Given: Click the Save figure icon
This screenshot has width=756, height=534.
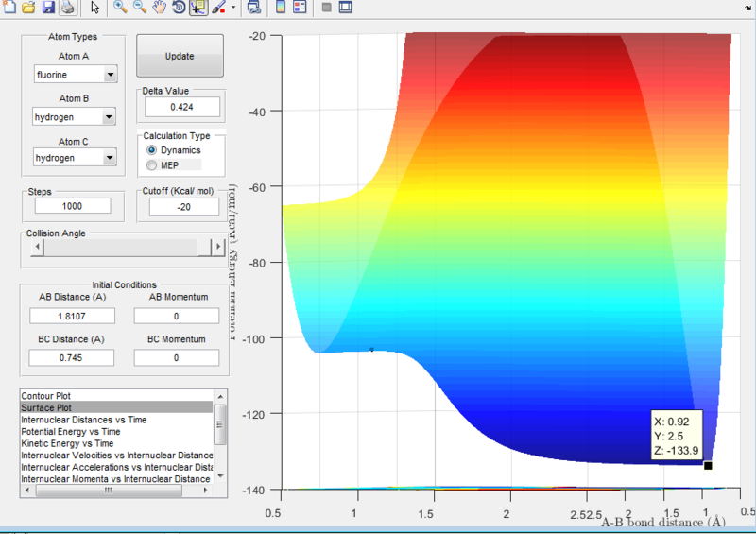Looking at the screenshot, I should click(48, 9).
